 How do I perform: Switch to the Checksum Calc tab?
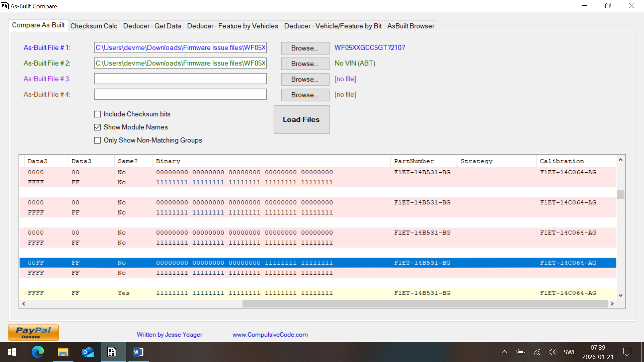click(94, 26)
